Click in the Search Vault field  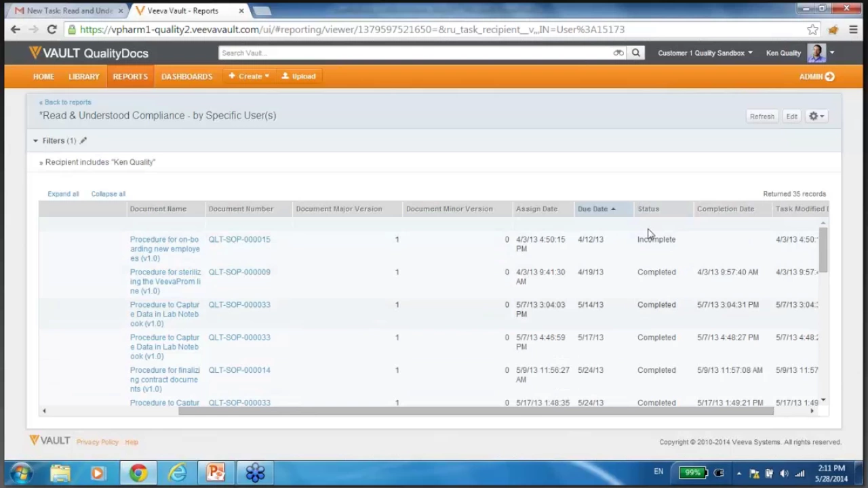point(415,53)
